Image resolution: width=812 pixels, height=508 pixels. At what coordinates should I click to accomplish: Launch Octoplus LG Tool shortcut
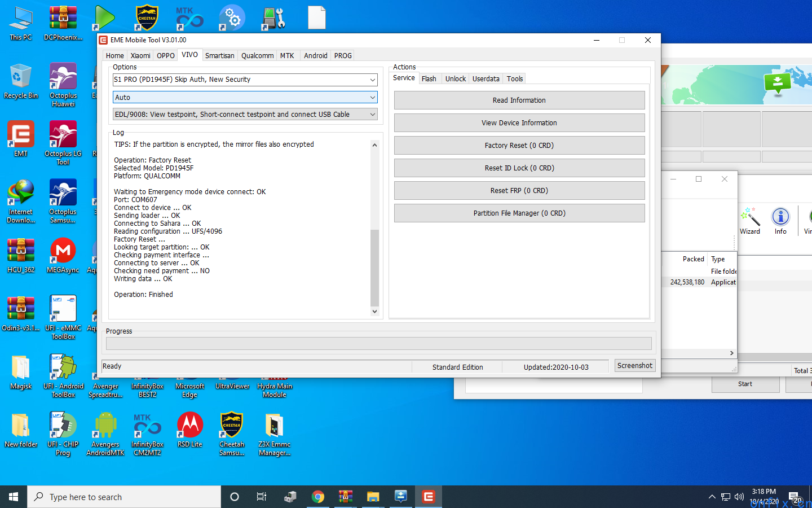[63, 143]
